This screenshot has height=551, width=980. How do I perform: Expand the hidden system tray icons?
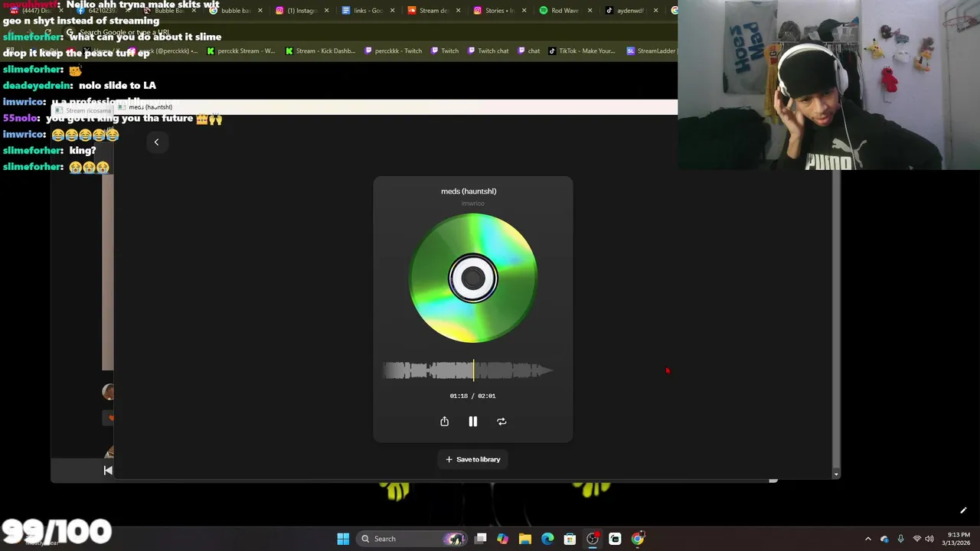point(868,539)
